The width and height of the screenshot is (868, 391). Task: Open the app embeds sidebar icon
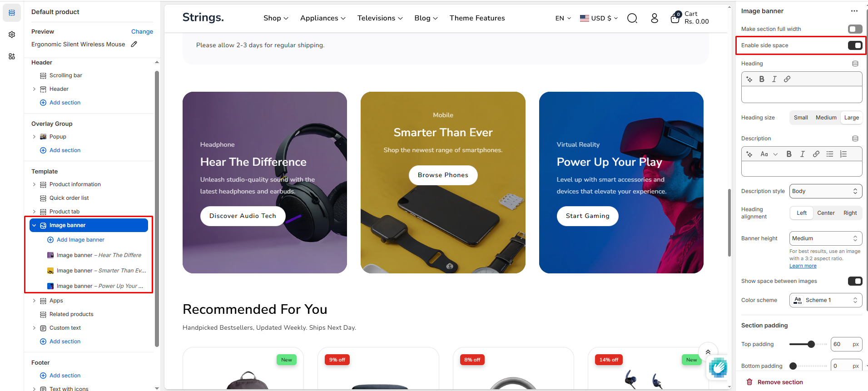pos(12,56)
